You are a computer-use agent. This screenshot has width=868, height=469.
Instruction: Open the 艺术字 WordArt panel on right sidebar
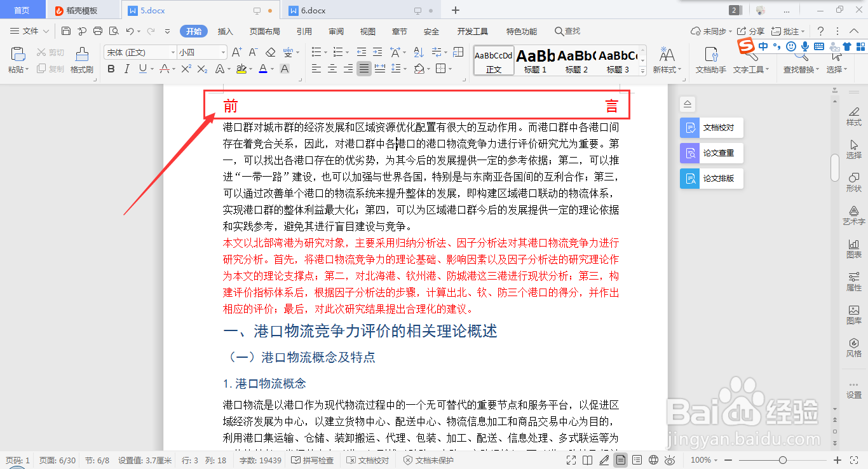[853, 215]
